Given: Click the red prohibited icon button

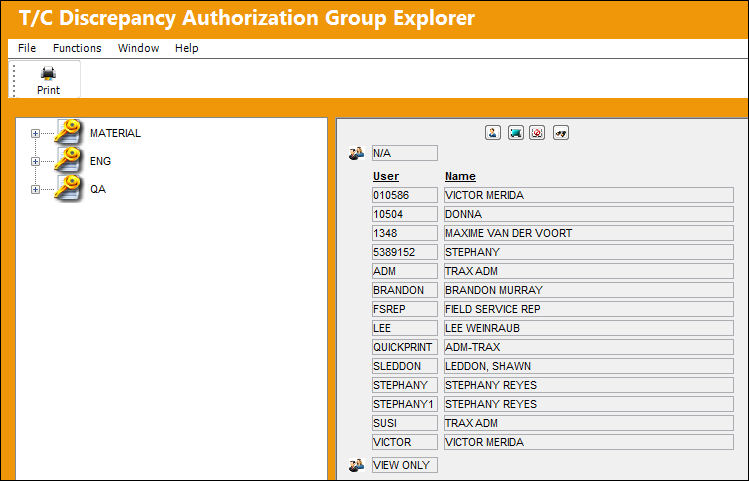Looking at the screenshot, I should click(x=537, y=133).
